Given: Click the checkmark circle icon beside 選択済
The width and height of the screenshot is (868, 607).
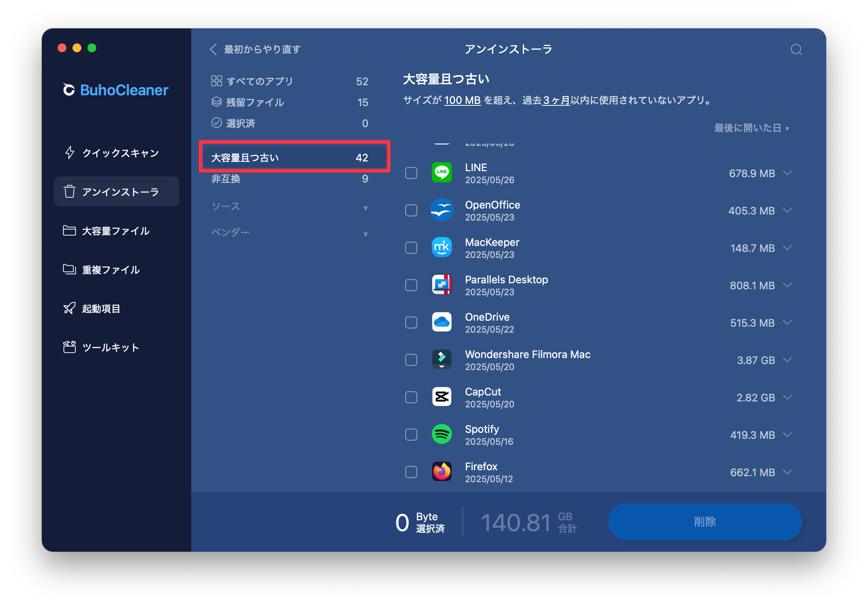Looking at the screenshot, I should coord(216,123).
